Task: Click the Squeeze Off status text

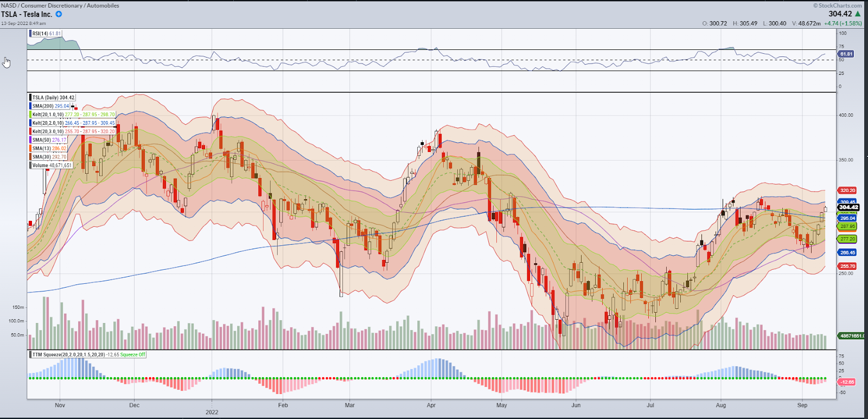Action: pos(133,354)
